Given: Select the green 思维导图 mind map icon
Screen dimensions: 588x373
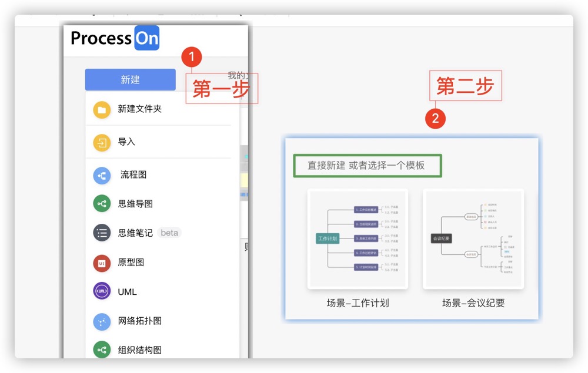Looking at the screenshot, I should [x=102, y=204].
